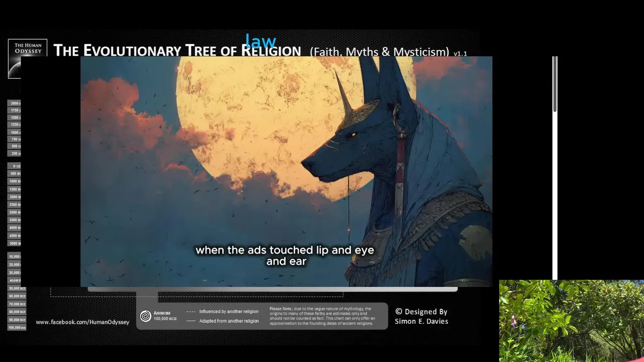Click the '80,000 BCE' timeline label
This screenshot has width=644, height=362.
click(x=17, y=312)
